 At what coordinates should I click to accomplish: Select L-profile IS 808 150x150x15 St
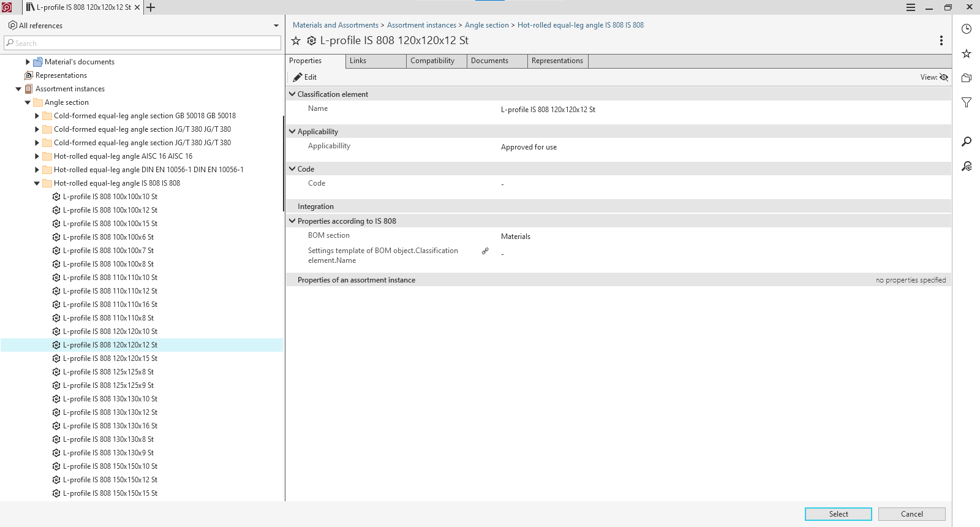[110, 493]
